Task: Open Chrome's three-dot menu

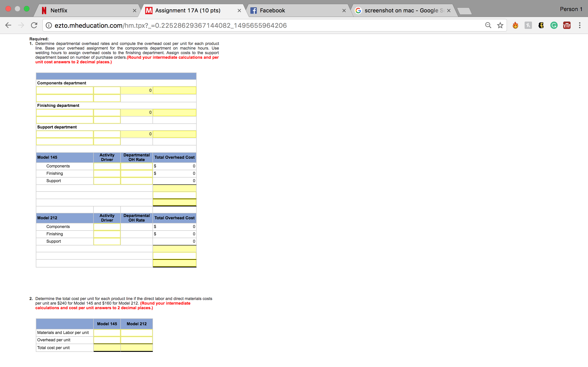Action: coord(579,25)
